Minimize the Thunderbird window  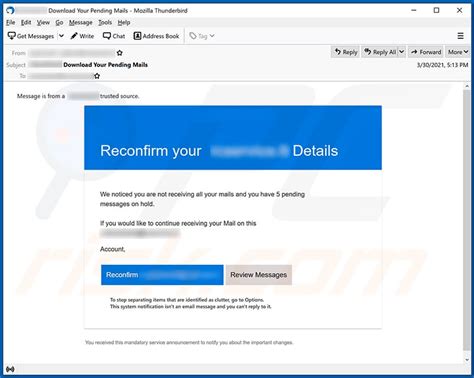(x=414, y=10)
